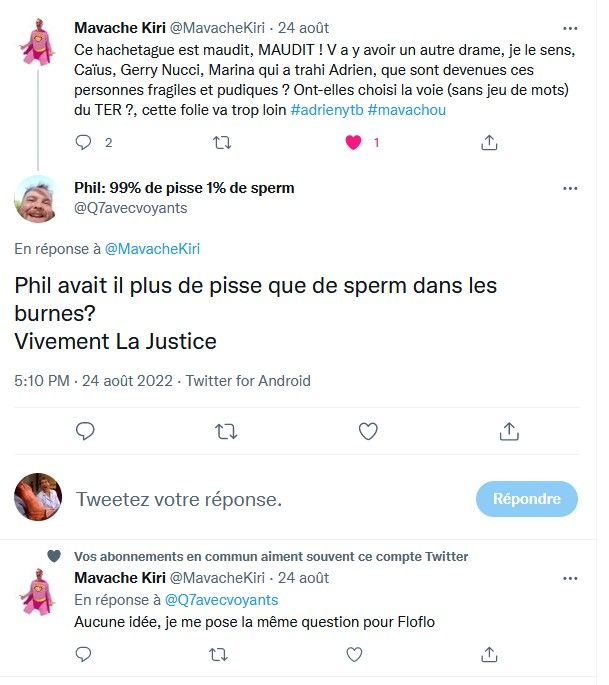This screenshot has width=609, height=685.
Task: Like the bottom Floflo reply tweet
Action: (354, 654)
